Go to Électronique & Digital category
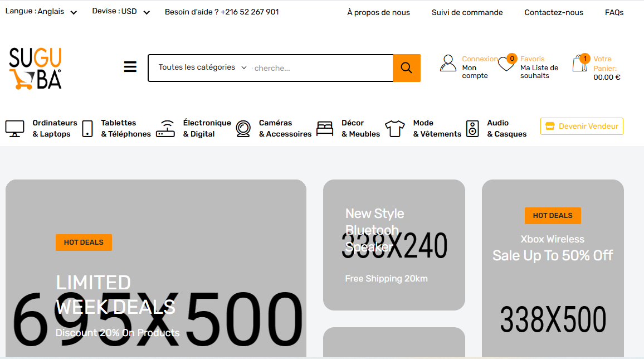Image resolution: width=644 pixels, height=359 pixels. coord(207,128)
